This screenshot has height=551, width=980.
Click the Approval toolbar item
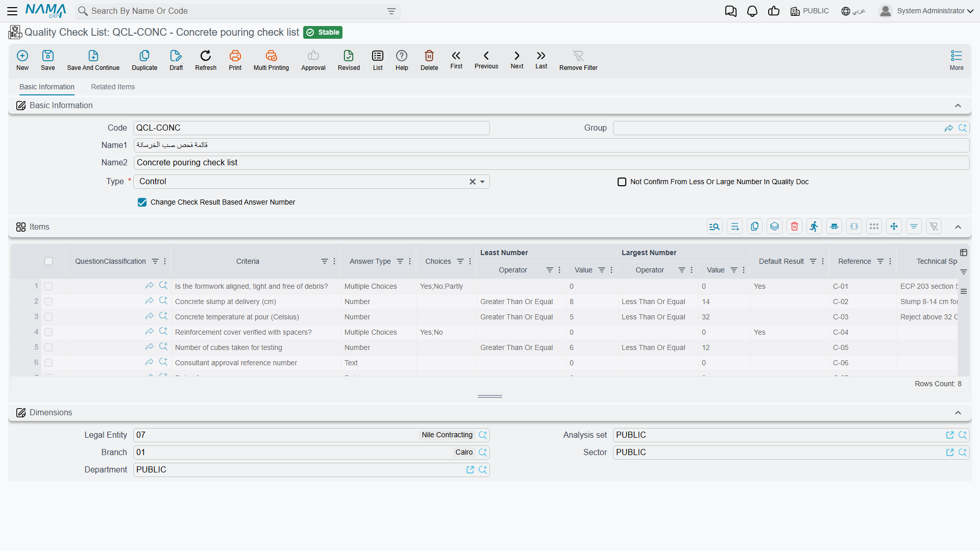pos(313,60)
